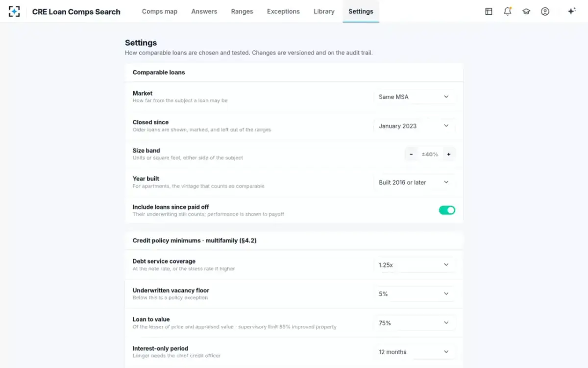This screenshot has width=588, height=368.
Task: Click the Underwritten vacancy floor label
Action: click(171, 290)
